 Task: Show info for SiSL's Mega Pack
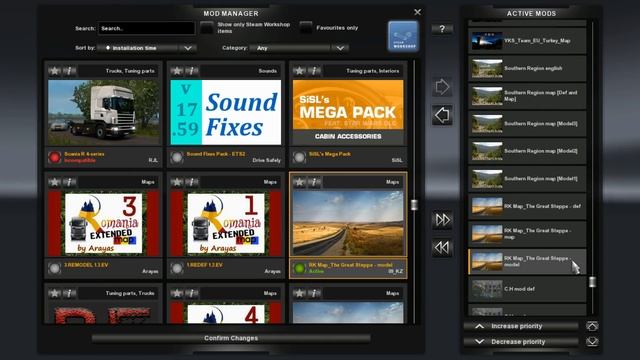click(314, 71)
